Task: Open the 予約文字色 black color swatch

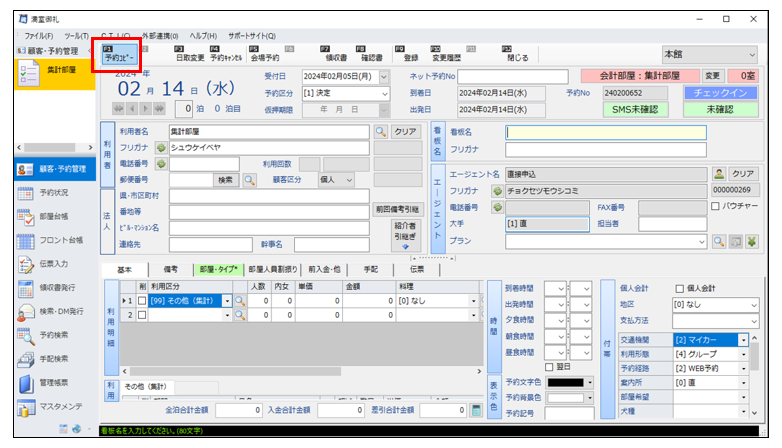Action: pyautogui.click(x=570, y=381)
